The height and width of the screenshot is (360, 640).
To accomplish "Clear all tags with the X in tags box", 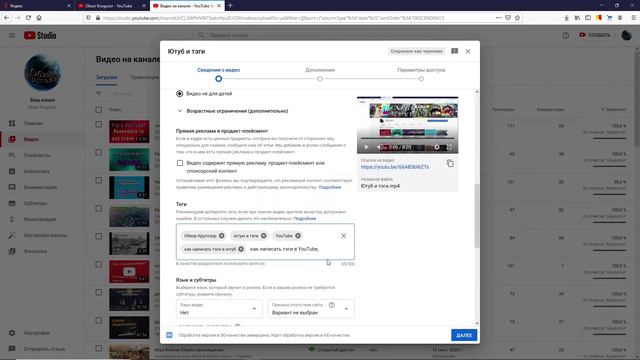I will (x=343, y=236).
